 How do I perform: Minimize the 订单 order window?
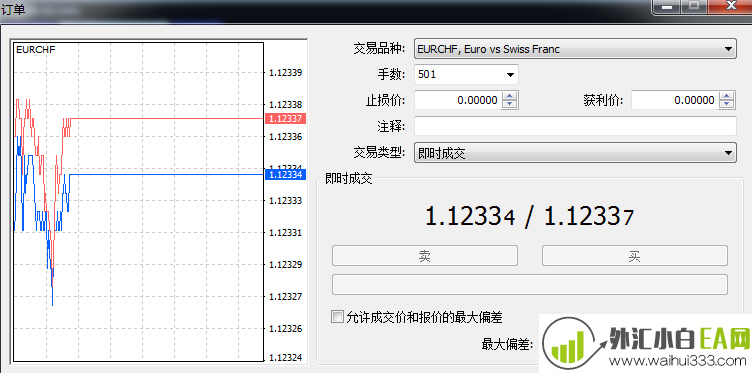coord(666,6)
